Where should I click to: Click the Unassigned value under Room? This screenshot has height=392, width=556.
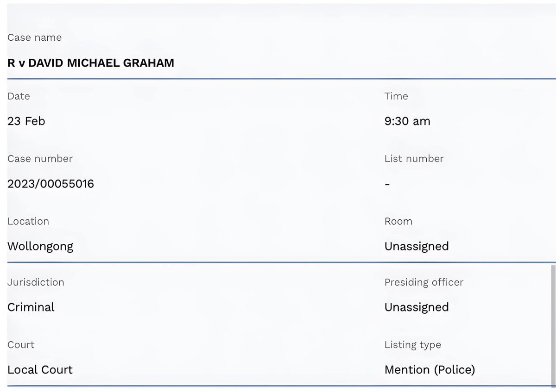pyautogui.click(x=417, y=247)
